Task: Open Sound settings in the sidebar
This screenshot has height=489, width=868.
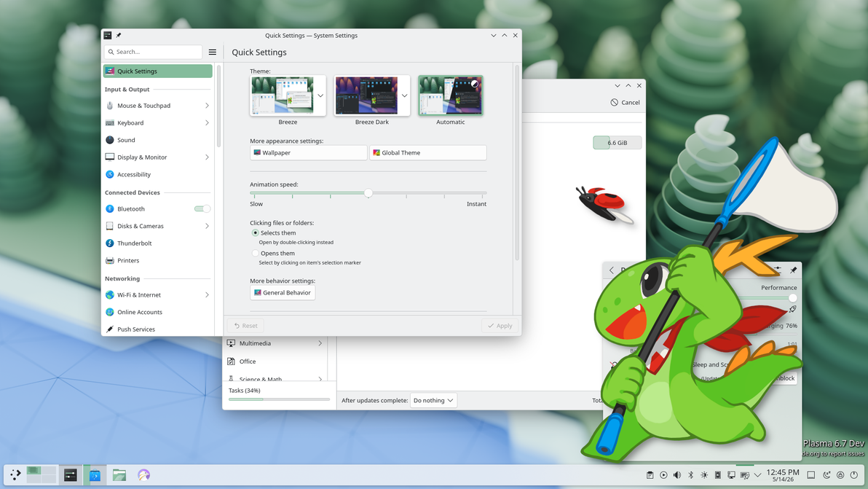Action: click(158, 140)
